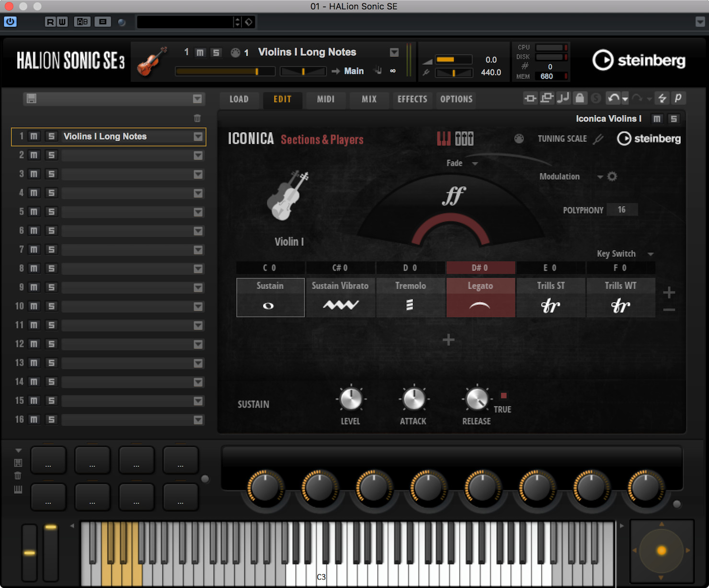709x588 pixels.
Task: Expand the Fade mode dropdown
Action: tap(475, 163)
